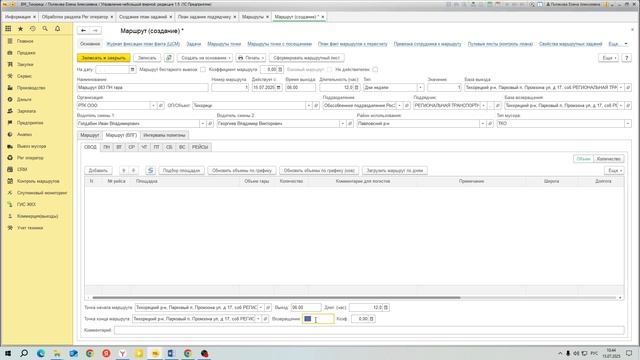The image size is (640, 360).
Task: Open the База выезда linked record icon
Action: pyautogui.click(x=628, y=87)
